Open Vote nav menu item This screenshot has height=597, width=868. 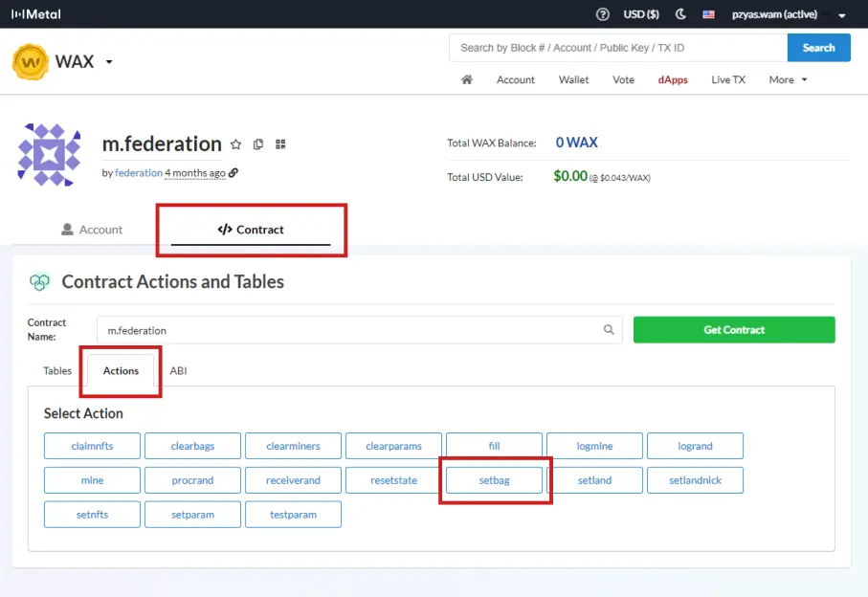coord(623,79)
